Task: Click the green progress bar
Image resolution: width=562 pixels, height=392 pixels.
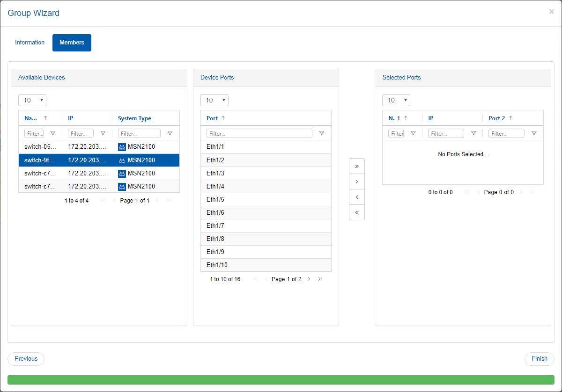Action: click(281, 380)
